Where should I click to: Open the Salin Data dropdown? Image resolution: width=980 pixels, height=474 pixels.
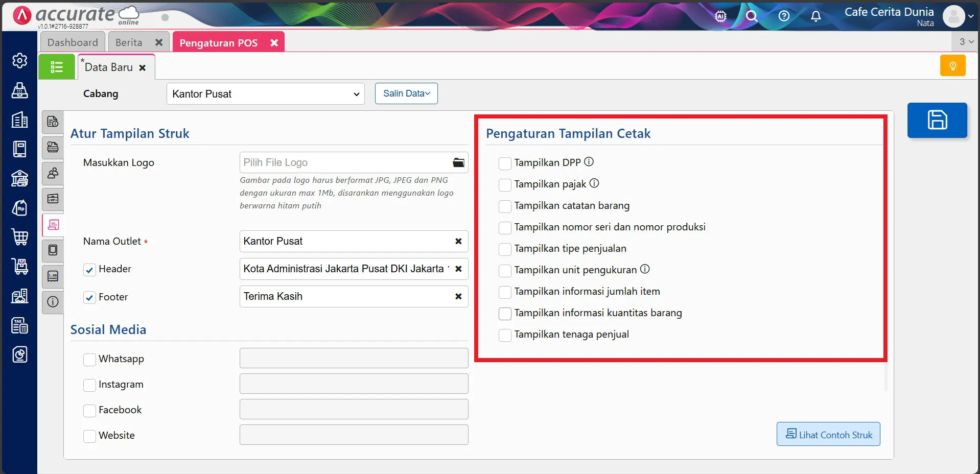(406, 93)
